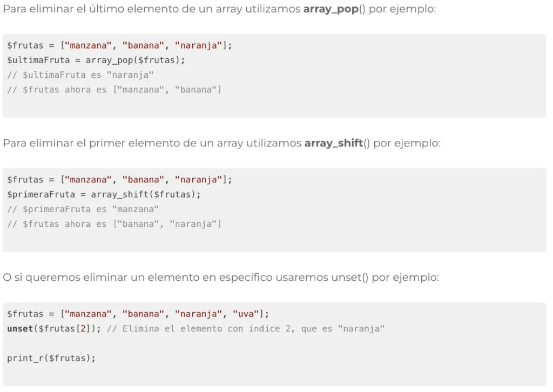The height and width of the screenshot is (392, 553).
Task: Click $ultimaFruta variable in first code block
Action: [x=38, y=60]
